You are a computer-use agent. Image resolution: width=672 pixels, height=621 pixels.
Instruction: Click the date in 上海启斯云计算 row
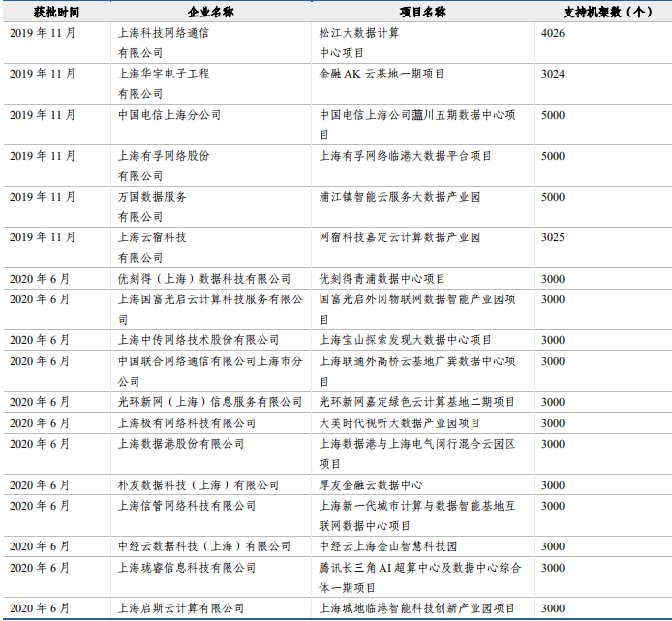pos(40,608)
